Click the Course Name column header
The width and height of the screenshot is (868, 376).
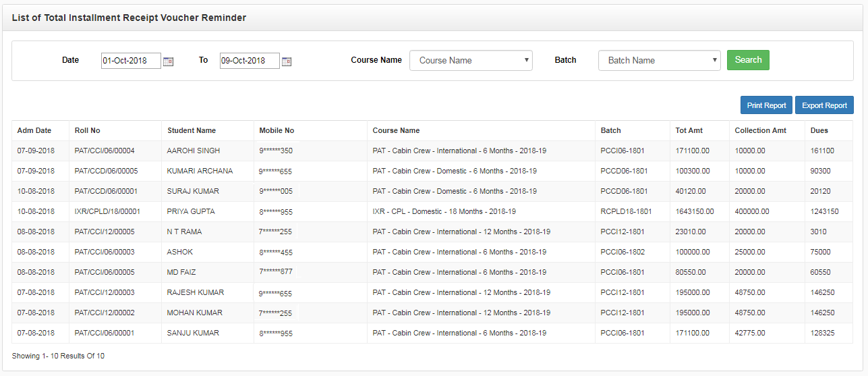point(397,130)
